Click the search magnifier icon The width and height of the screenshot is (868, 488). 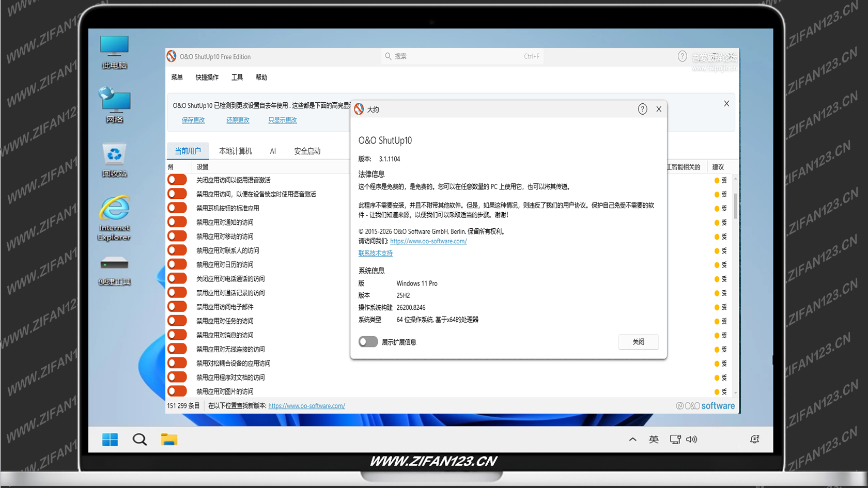click(x=388, y=56)
